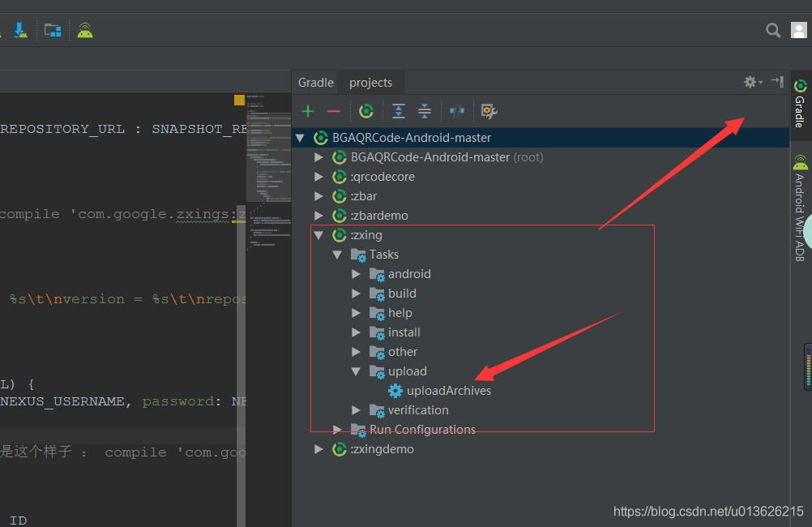
Task: Click the uploadArchives gear icon
Action: 395,391
